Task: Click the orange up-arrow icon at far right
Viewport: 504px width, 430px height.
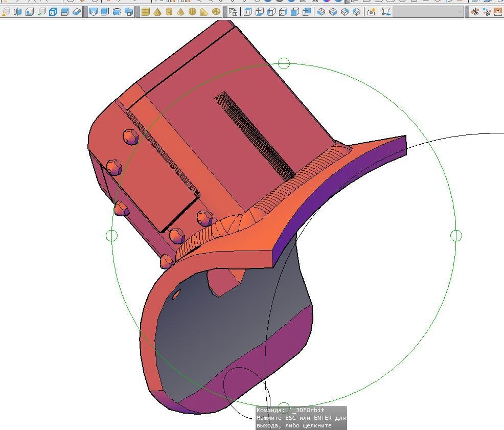Action: pyautogui.click(x=499, y=12)
